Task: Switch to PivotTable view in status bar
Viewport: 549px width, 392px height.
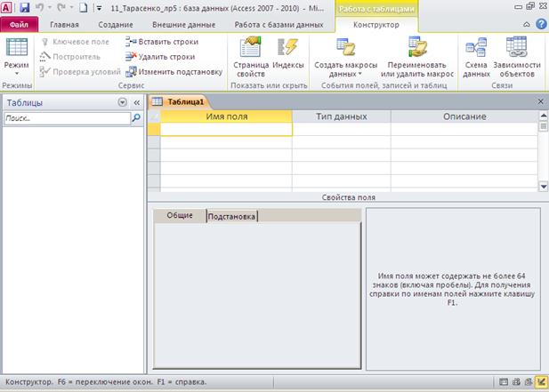Action: pos(516,382)
